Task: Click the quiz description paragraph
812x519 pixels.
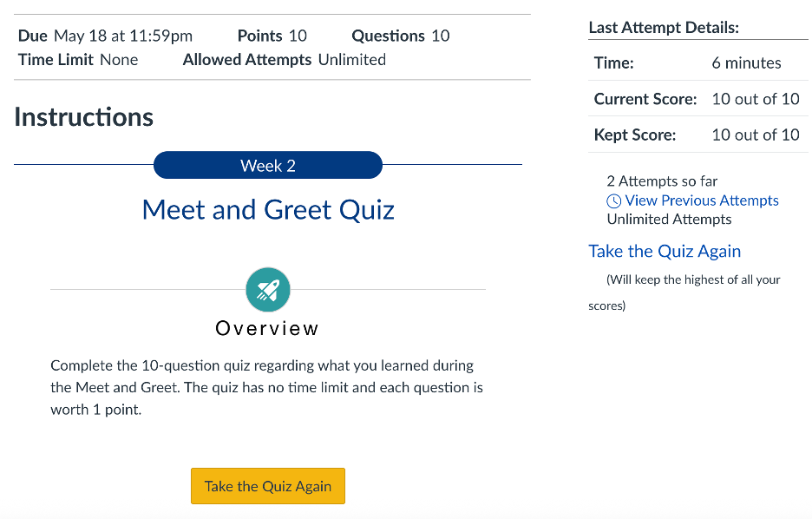Action: (266, 388)
